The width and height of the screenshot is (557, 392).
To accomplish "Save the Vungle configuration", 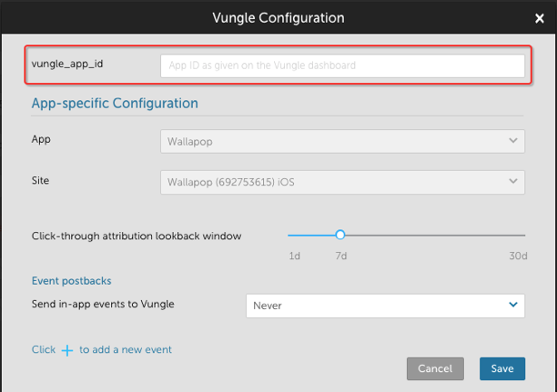I will (501, 368).
